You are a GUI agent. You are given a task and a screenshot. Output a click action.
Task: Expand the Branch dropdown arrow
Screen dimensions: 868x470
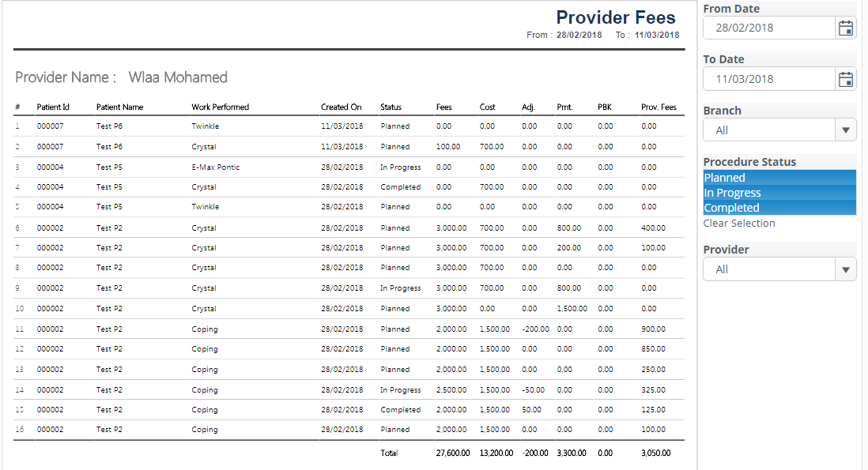click(x=845, y=130)
